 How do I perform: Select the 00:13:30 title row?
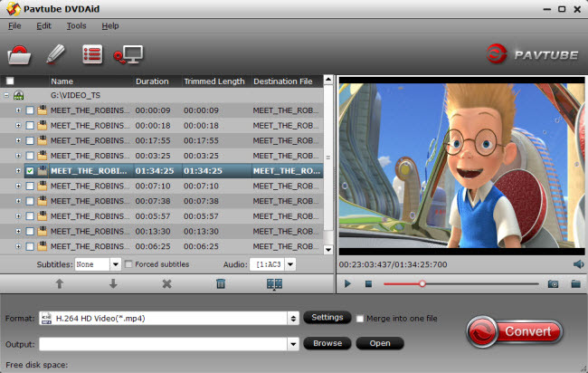pos(161,231)
